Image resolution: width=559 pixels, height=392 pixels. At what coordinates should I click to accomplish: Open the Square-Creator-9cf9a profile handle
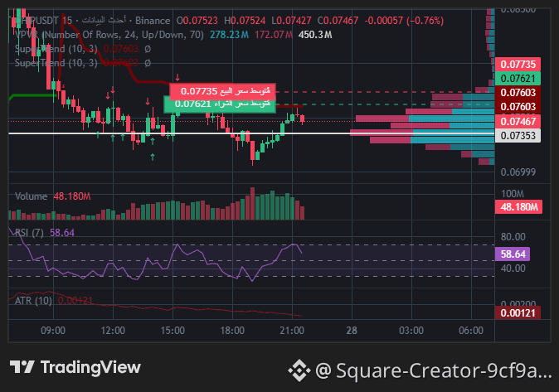(x=434, y=370)
